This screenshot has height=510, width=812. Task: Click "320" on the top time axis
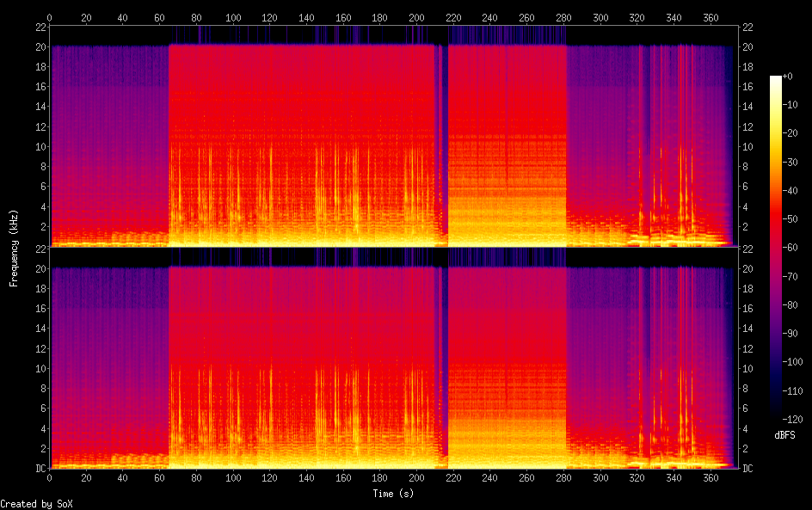point(637,17)
